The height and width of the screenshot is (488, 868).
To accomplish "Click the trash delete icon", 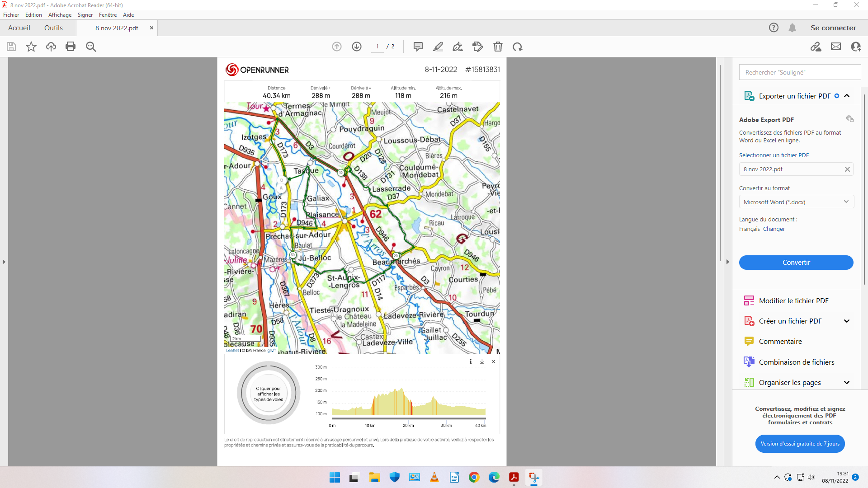I will pyautogui.click(x=498, y=47).
